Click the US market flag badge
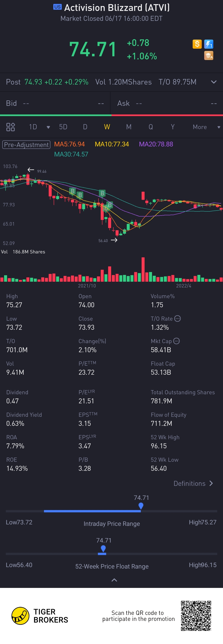The image size is (223, 644). 57,7
